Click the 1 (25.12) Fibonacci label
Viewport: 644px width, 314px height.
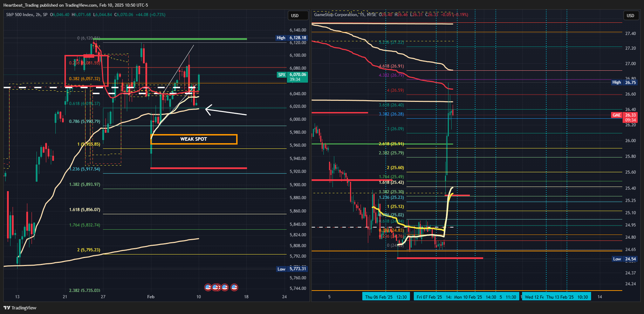(395, 207)
